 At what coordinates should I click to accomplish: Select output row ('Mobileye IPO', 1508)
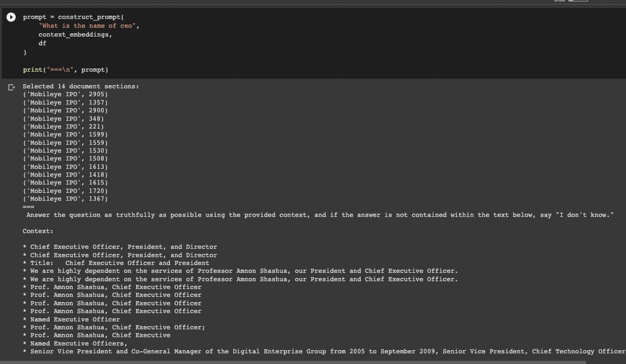65,159
